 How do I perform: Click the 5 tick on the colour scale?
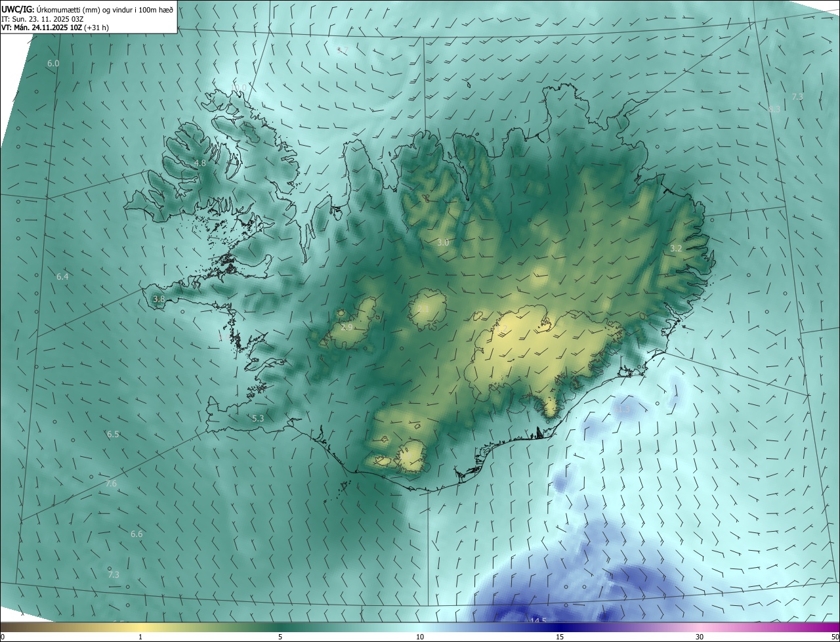pos(280,637)
